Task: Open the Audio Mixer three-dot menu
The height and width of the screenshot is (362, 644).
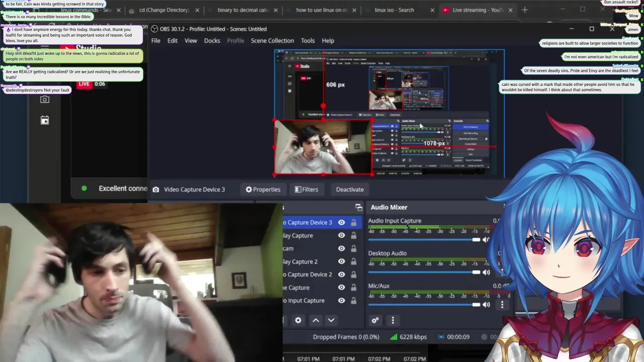Action: pos(393,320)
